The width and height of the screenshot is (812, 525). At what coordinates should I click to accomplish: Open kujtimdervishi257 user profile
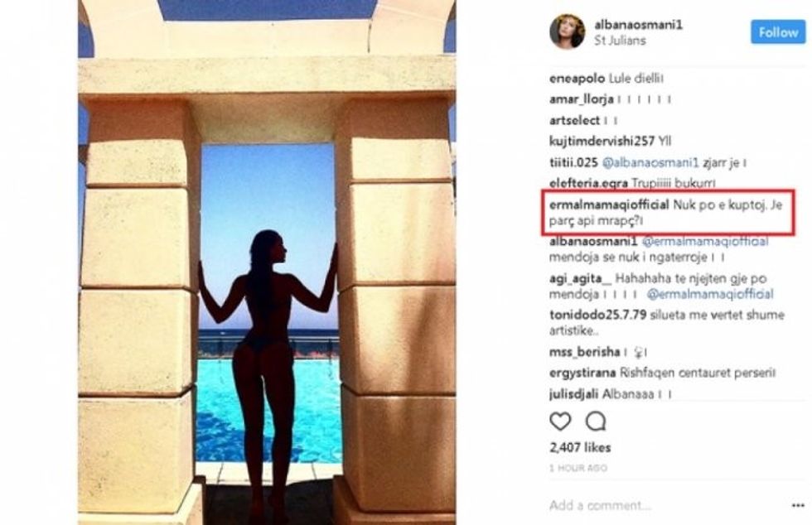click(x=602, y=142)
